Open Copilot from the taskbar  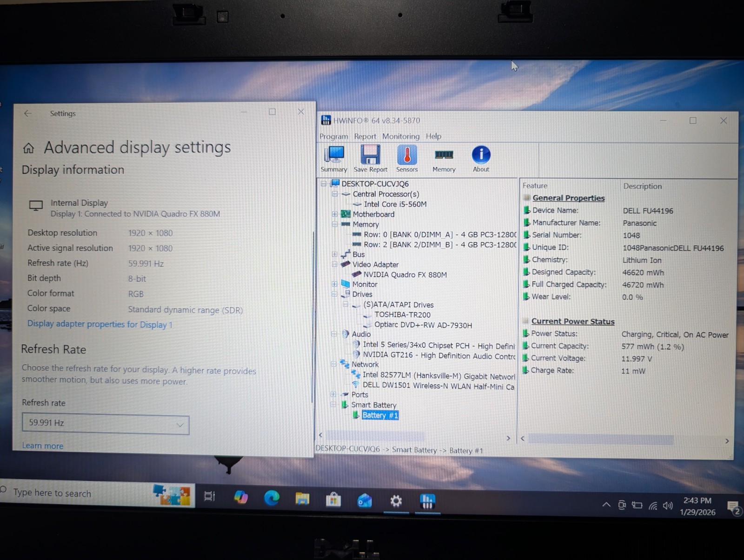[241, 497]
